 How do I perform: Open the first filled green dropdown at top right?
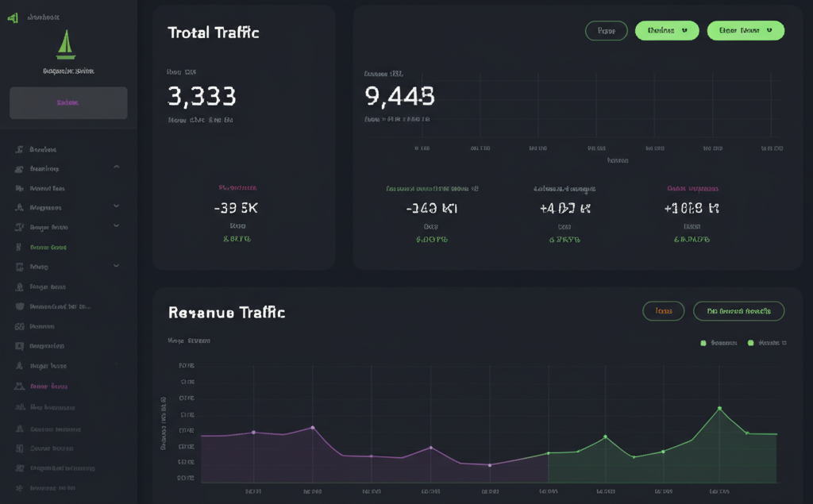click(x=667, y=31)
